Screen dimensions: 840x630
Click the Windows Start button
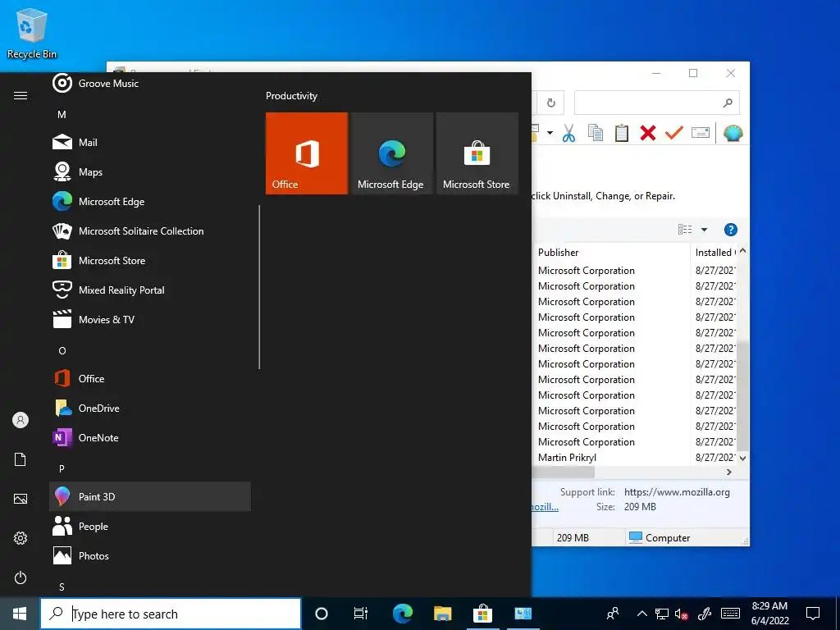[x=20, y=614]
